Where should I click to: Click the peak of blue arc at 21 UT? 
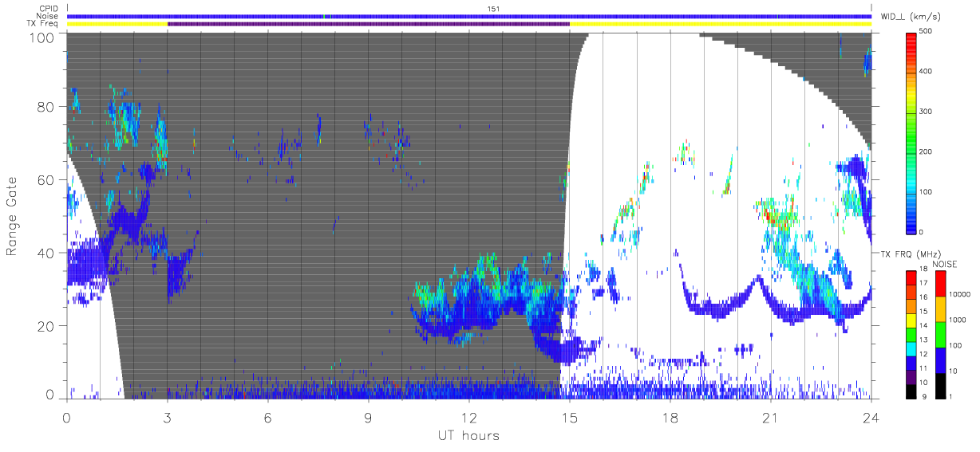pos(760,280)
